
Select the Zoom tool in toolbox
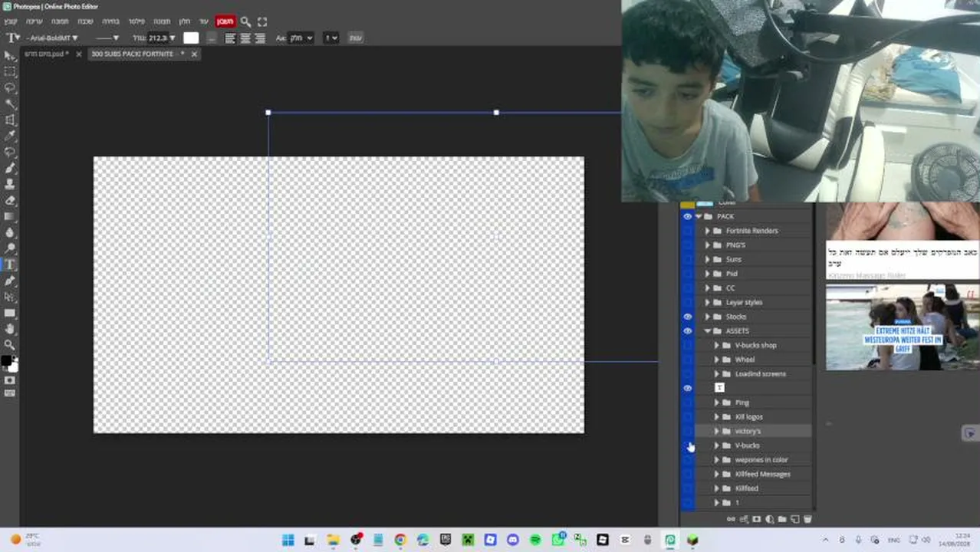pos(10,345)
